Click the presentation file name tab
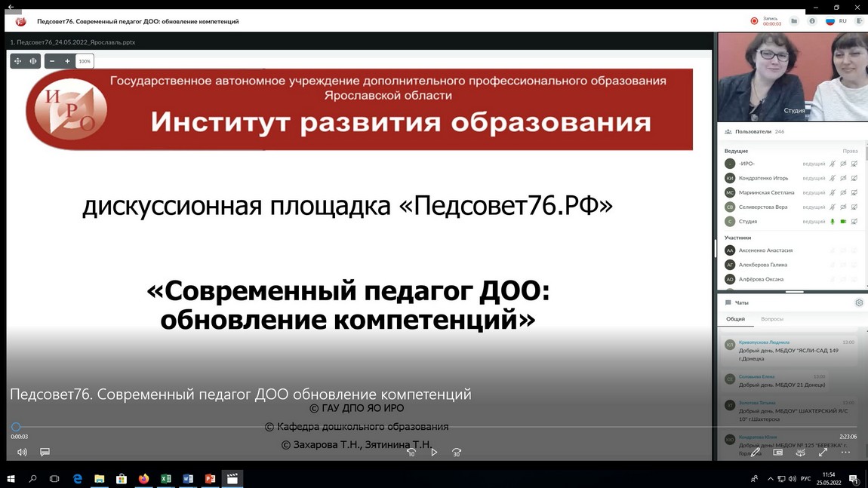Screen dimensions: 868x488 (x=72, y=42)
